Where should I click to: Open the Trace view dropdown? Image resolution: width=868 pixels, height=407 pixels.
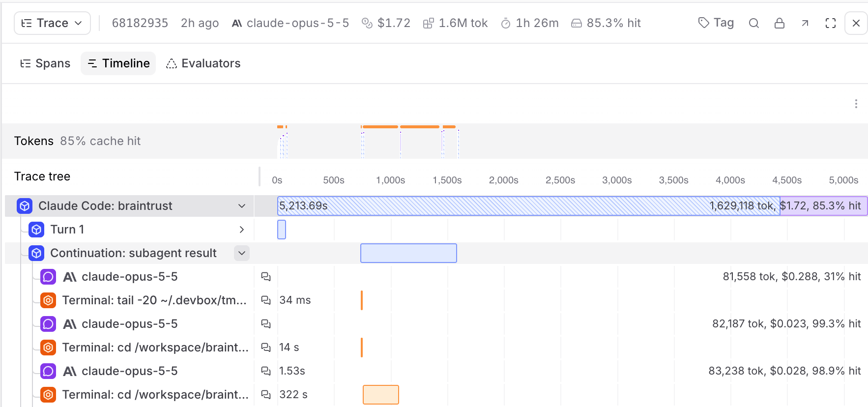[52, 23]
